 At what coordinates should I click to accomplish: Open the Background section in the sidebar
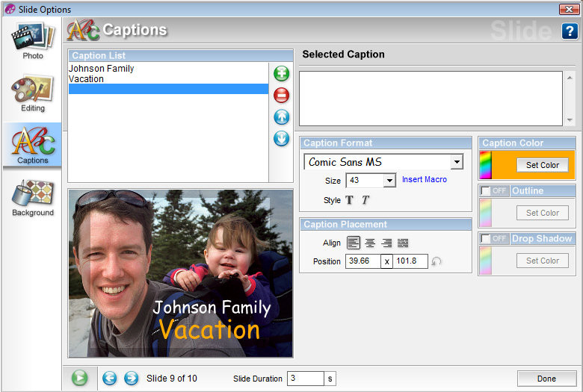[x=33, y=198]
